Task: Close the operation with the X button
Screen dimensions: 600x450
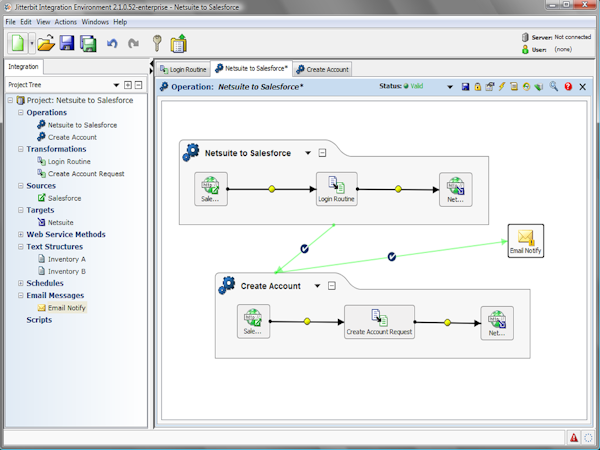Action: click(582, 87)
